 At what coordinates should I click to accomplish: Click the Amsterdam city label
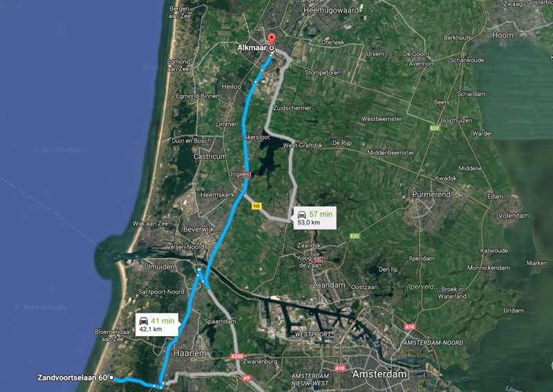(x=379, y=374)
